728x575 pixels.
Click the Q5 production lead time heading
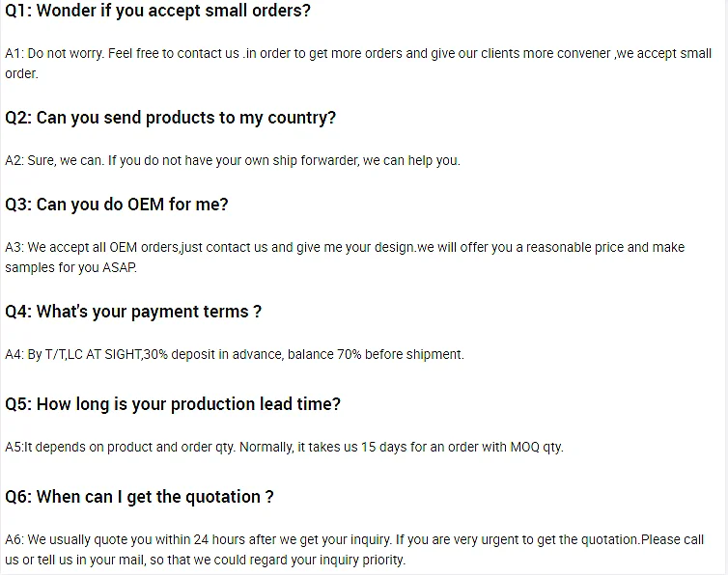coord(173,404)
